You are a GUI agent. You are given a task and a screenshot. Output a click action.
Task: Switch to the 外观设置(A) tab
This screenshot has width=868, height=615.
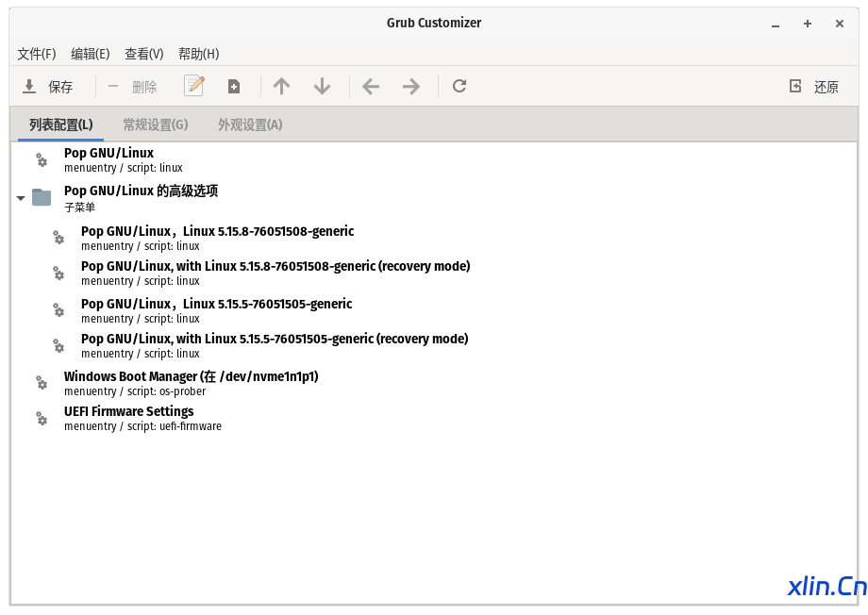click(x=250, y=125)
